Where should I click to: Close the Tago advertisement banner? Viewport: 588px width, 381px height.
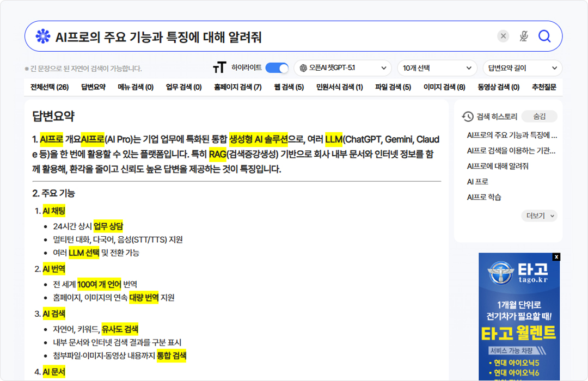[556, 257]
